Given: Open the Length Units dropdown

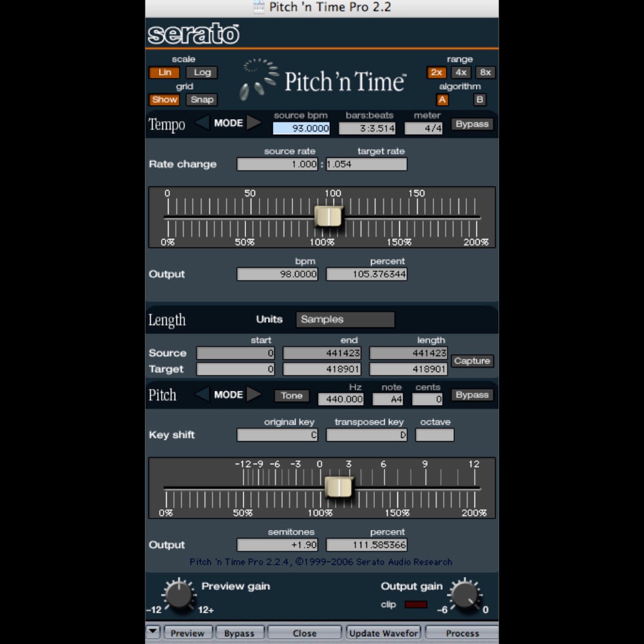Looking at the screenshot, I should (345, 319).
